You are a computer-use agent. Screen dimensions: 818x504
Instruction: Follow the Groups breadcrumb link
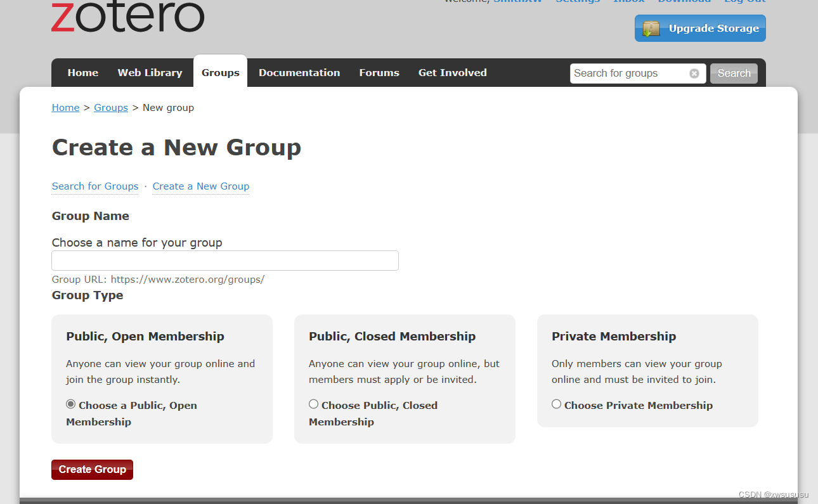click(x=111, y=108)
